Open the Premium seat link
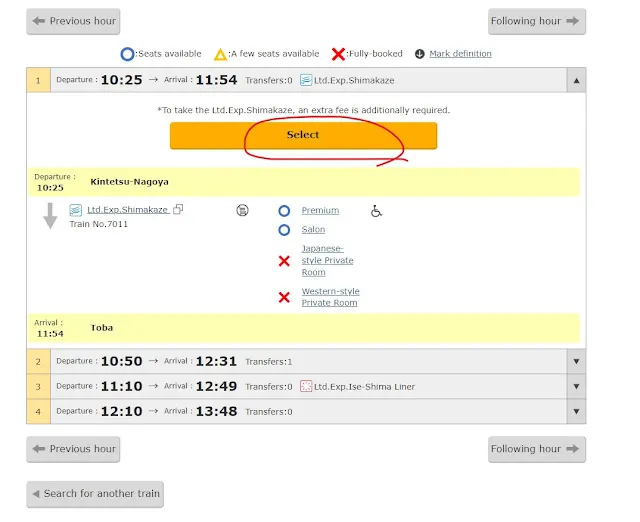The height and width of the screenshot is (522, 640). (320, 211)
